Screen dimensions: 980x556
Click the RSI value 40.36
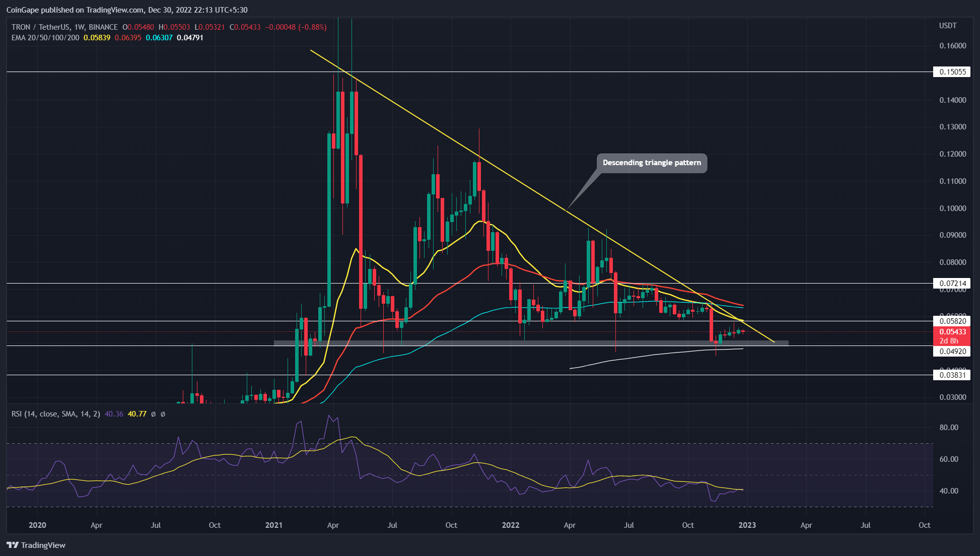click(114, 414)
